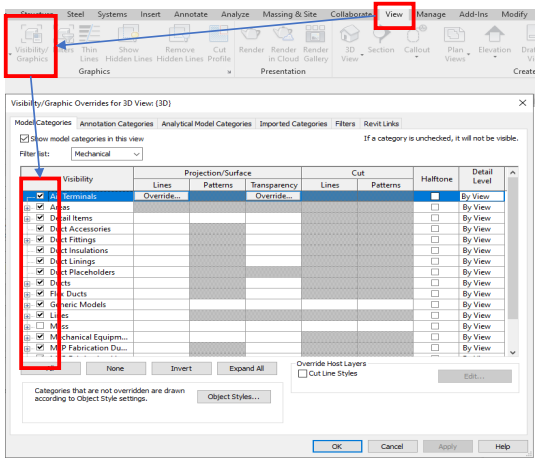
Task: Switch to the Filters tab
Action: [345, 123]
